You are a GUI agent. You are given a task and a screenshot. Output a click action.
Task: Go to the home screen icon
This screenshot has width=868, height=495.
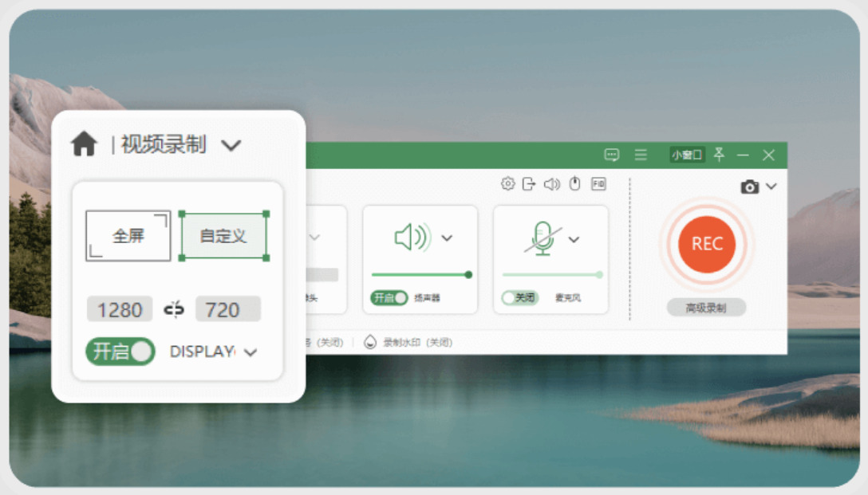(84, 143)
